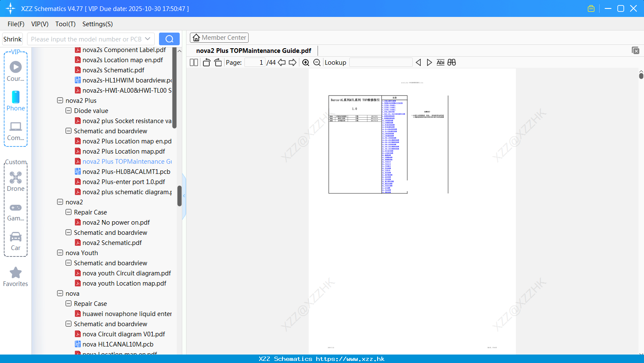This screenshot has height=363, width=644.
Task: Click the briefcase icon in title bar
Action: pyautogui.click(x=591, y=8)
